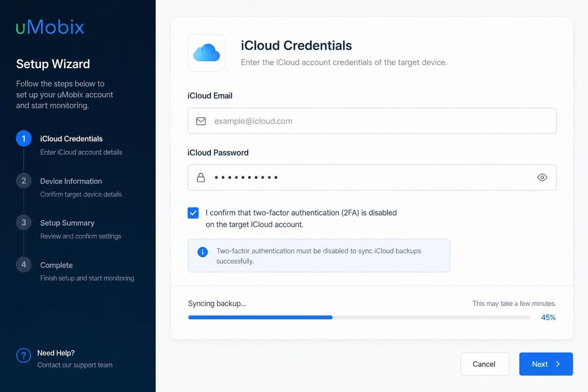Click the padlock icon in password field
The width and height of the screenshot is (588, 392).
[201, 177]
